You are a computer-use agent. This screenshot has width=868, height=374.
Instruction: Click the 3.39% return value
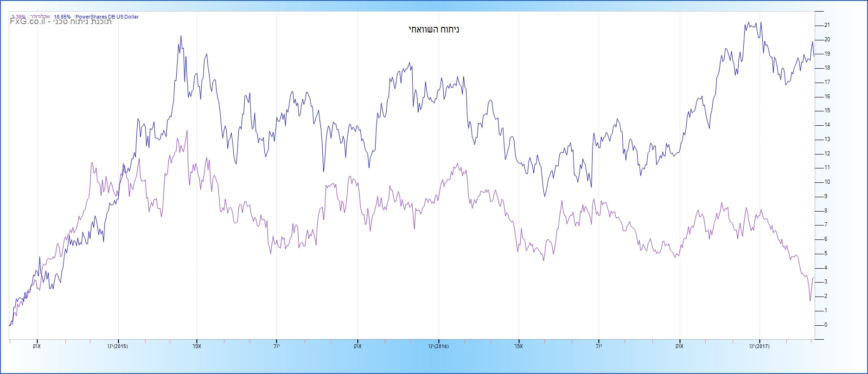[x=19, y=17]
